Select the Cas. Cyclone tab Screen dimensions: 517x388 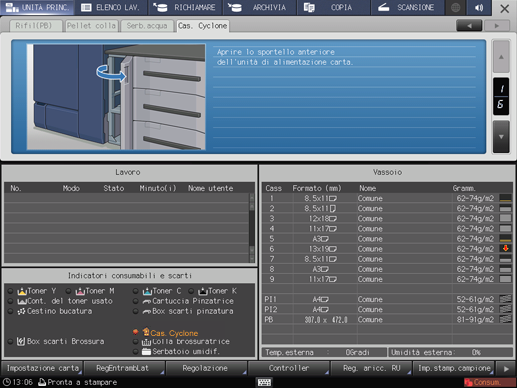(x=203, y=26)
